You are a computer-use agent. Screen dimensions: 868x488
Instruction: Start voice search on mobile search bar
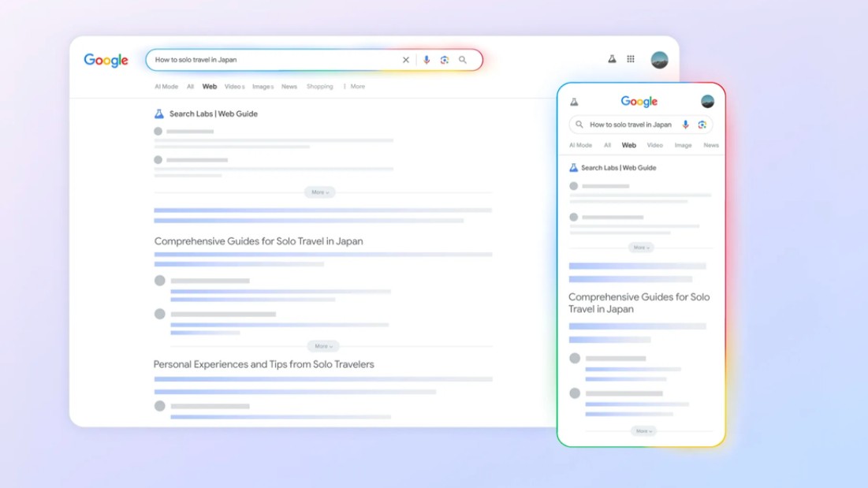click(x=685, y=125)
